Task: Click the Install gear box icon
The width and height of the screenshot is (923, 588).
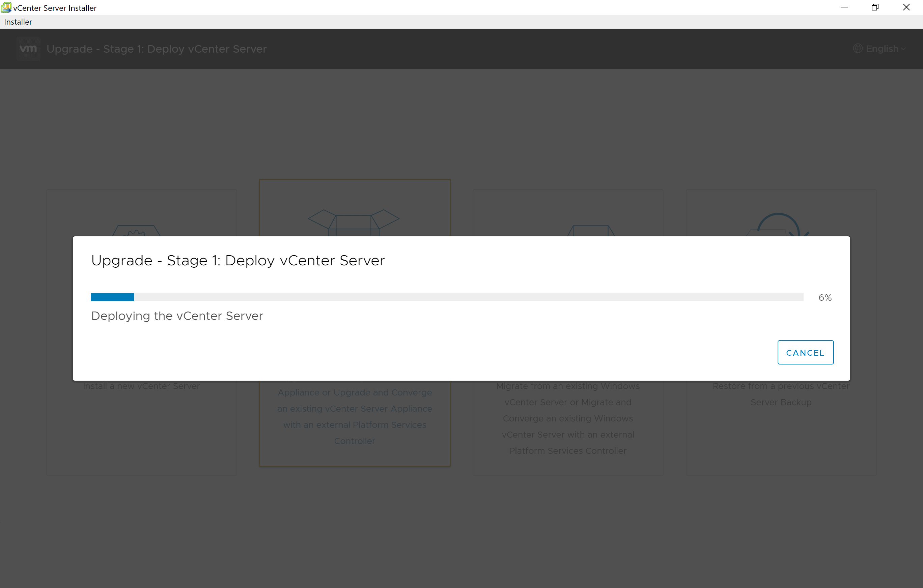Action: pos(136,231)
